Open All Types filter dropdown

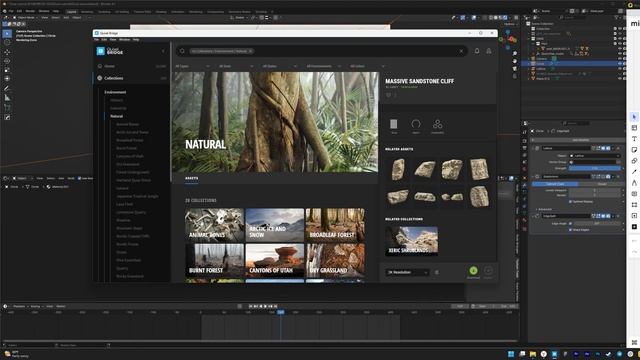tap(193, 66)
